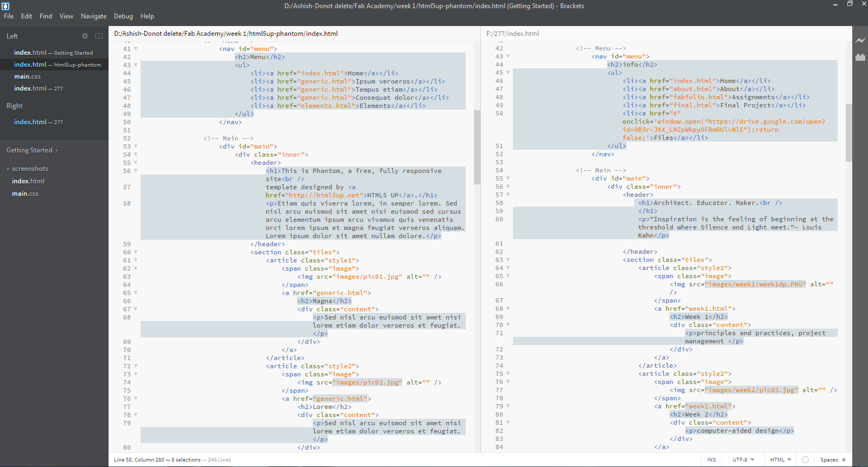Click the cursor position Line 58, Column 280
The image size is (868, 467).
tap(139, 459)
